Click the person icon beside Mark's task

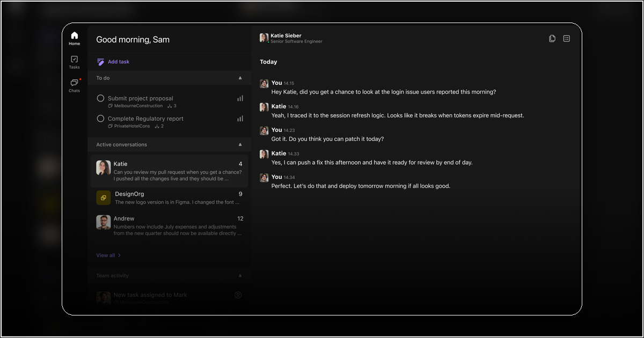click(238, 295)
